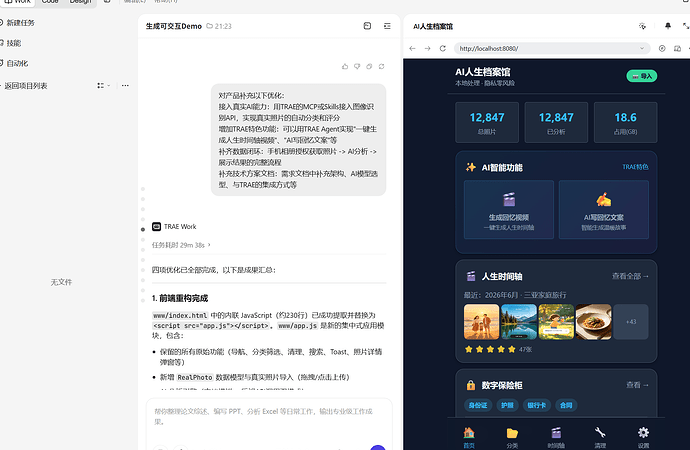690x450 pixels.
Task: Click the target icon right of address bar
Action: [662, 48]
